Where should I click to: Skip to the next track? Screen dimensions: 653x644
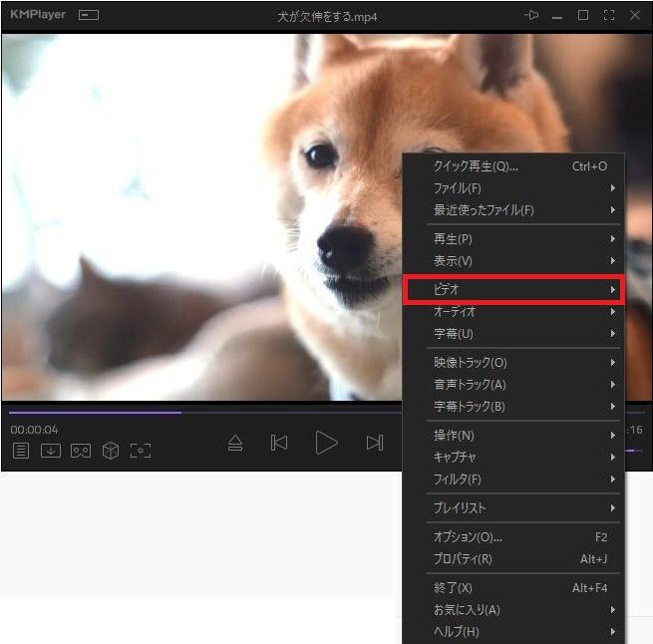pos(374,443)
